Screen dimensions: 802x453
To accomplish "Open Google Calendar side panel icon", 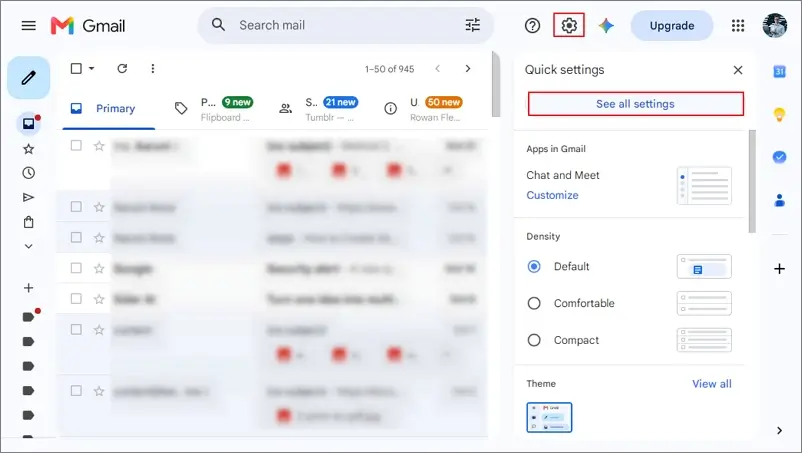I will click(x=779, y=72).
